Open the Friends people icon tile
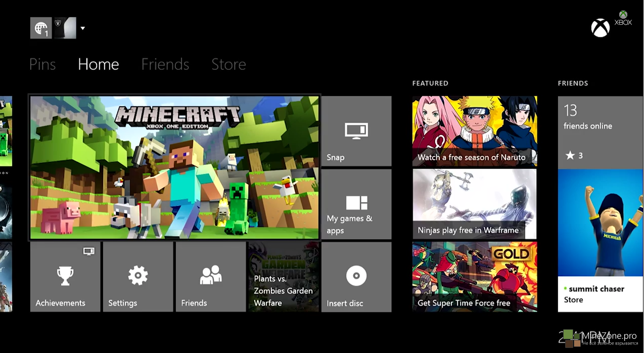The height and width of the screenshot is (353, 644). tap(210, 277)
